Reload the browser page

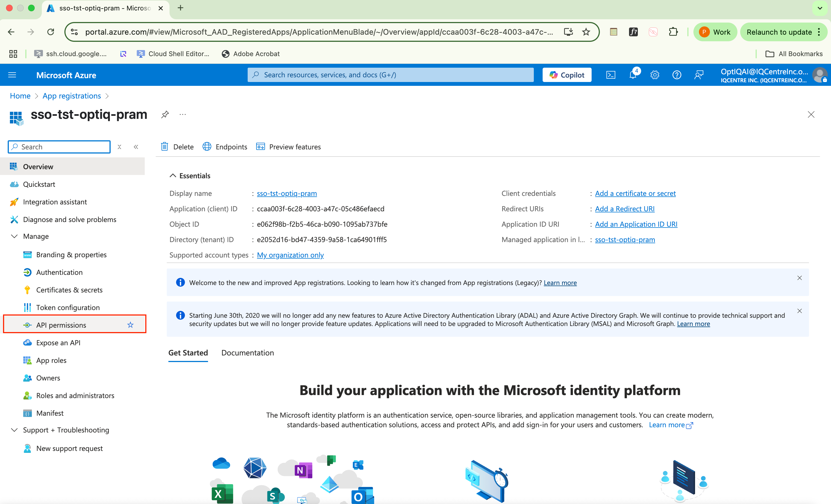(x=51, y=32)
